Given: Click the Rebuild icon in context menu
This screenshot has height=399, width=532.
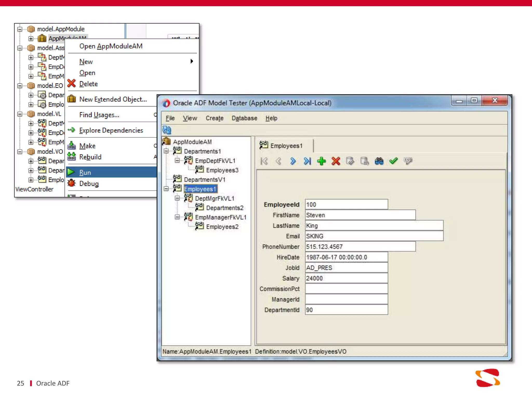Looking at the screenshot, I should (x=71, y=157).
